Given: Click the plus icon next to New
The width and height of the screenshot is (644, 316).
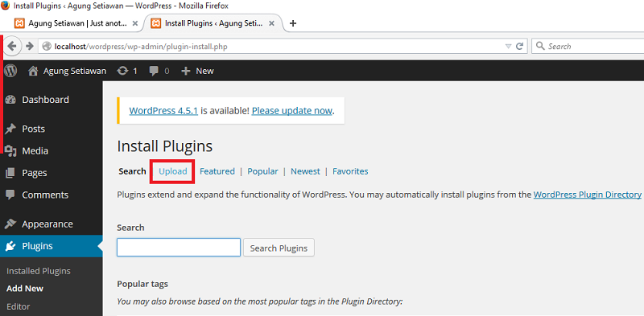Looking at the screenshot, I should point(186,71).
